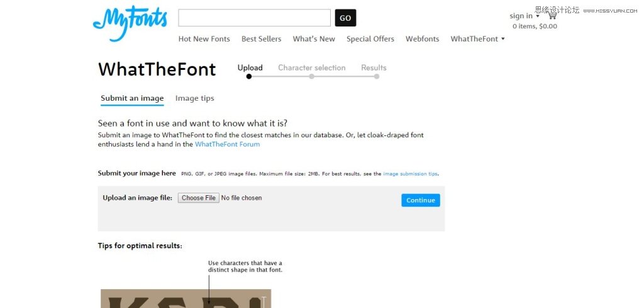Click the Choose File button
Image resolution: width=644 pixels, height=308 pixels.
[x=199, y=198]
